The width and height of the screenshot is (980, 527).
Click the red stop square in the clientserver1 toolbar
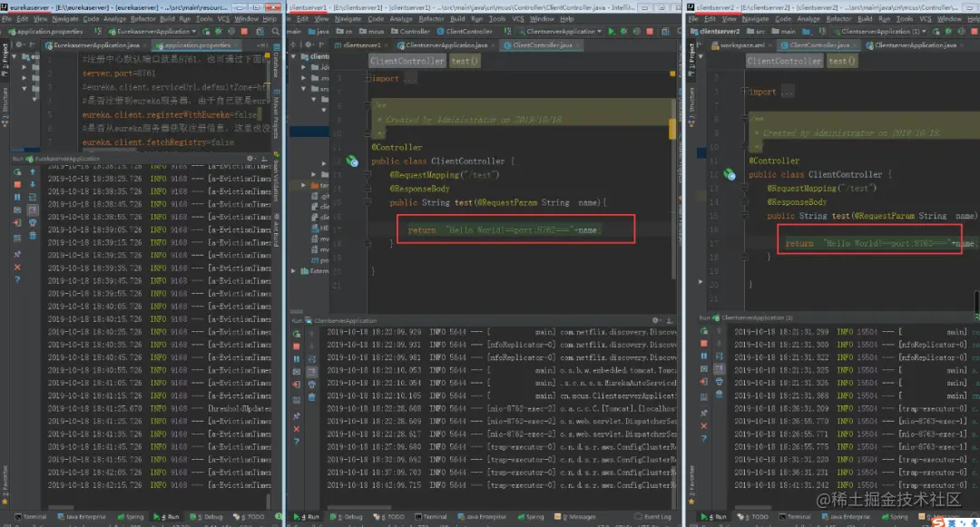coord(650,31)
